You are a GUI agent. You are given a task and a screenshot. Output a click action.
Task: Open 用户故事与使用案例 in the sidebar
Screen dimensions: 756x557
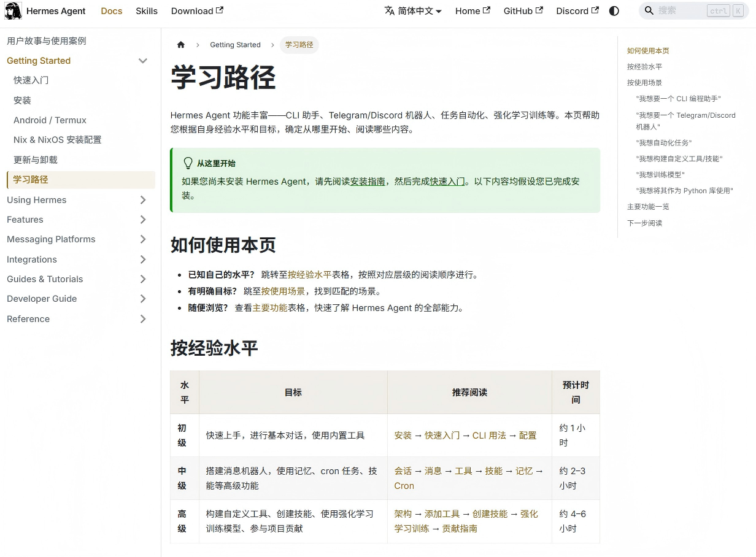tap(47, 41)
